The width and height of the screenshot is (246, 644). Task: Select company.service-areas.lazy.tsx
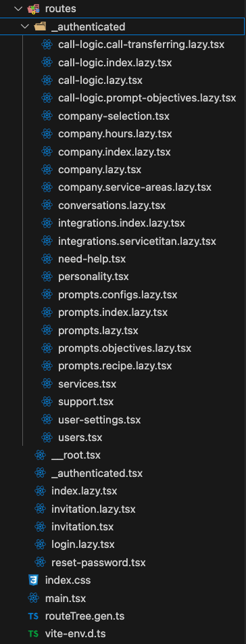pyautogui.click(x=134, y=187)
